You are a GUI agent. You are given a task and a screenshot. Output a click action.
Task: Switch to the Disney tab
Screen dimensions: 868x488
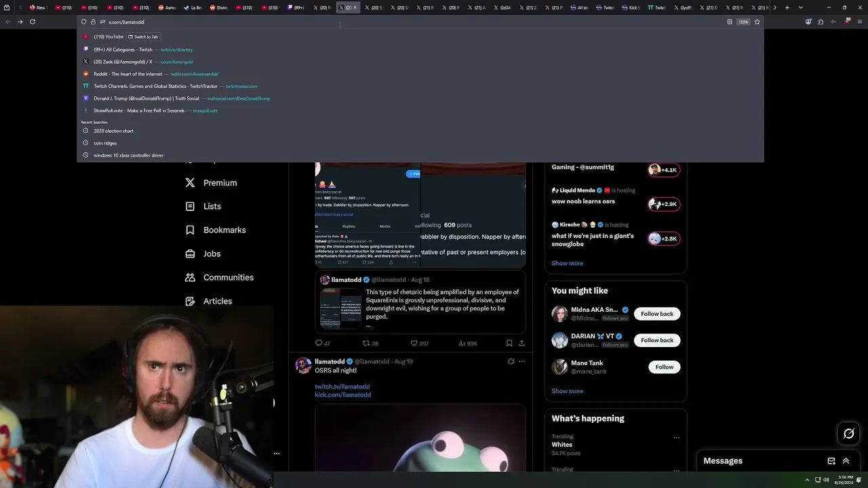point(218,7)
